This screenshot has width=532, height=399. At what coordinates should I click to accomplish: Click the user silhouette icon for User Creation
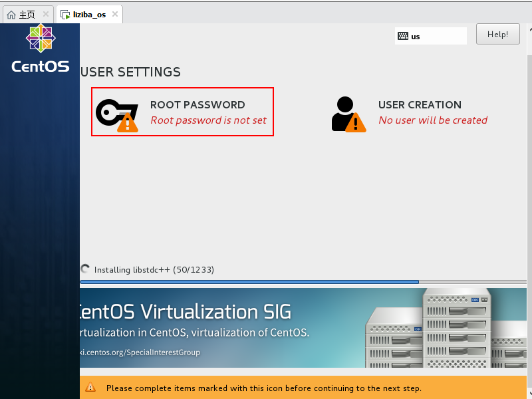pyautogui.click(x=344, y=112)
